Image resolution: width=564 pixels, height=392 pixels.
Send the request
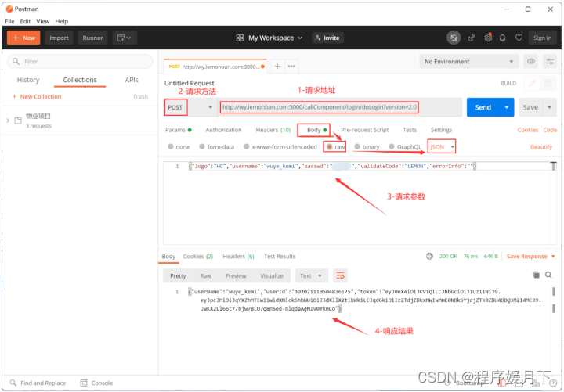pos(483,107)
